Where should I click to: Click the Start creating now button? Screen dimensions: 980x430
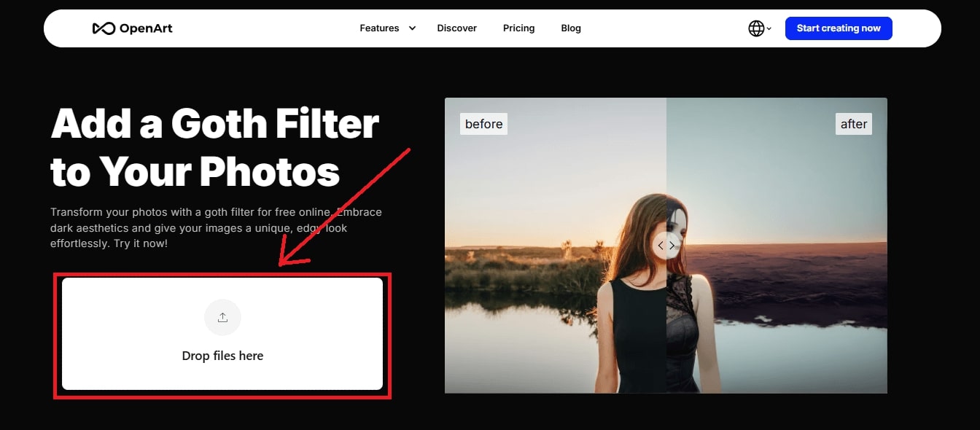[x=839, y=28]
